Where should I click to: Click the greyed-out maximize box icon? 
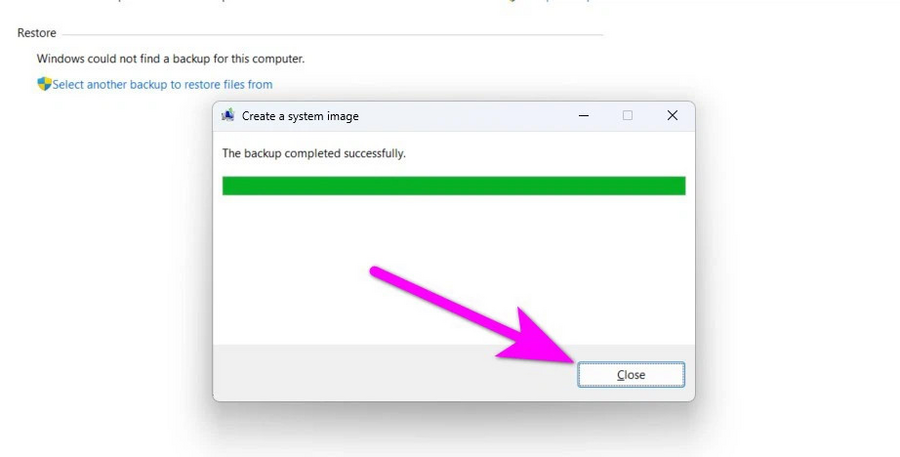627,115
